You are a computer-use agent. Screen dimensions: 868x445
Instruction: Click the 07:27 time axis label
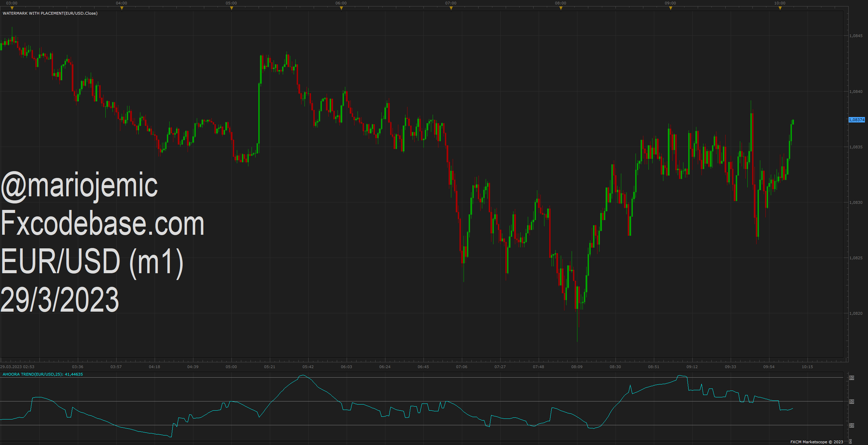(x=500, y=367)
